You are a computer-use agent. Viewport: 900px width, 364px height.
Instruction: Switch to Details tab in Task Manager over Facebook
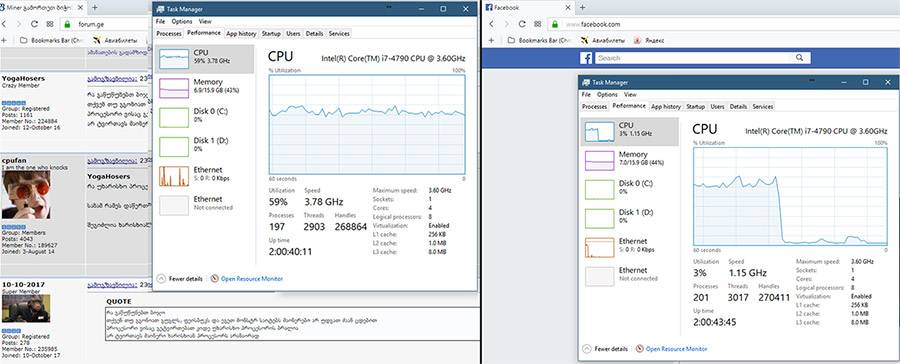point(738,107)
